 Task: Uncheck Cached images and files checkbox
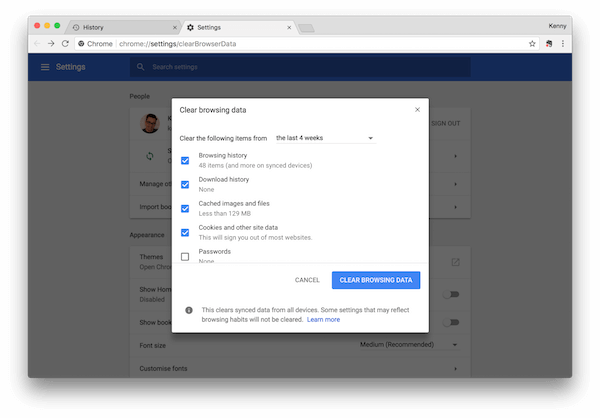click(x=185, y=209)
